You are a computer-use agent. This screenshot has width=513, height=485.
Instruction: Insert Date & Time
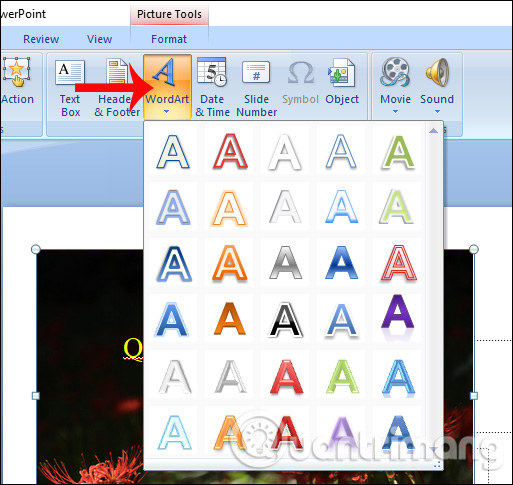212,87
